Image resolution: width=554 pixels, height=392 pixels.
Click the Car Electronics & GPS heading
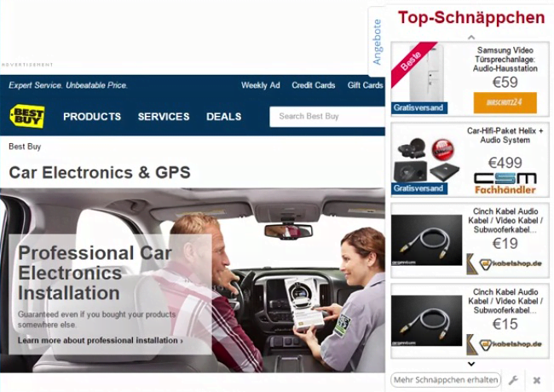click(x=100, y=173)
